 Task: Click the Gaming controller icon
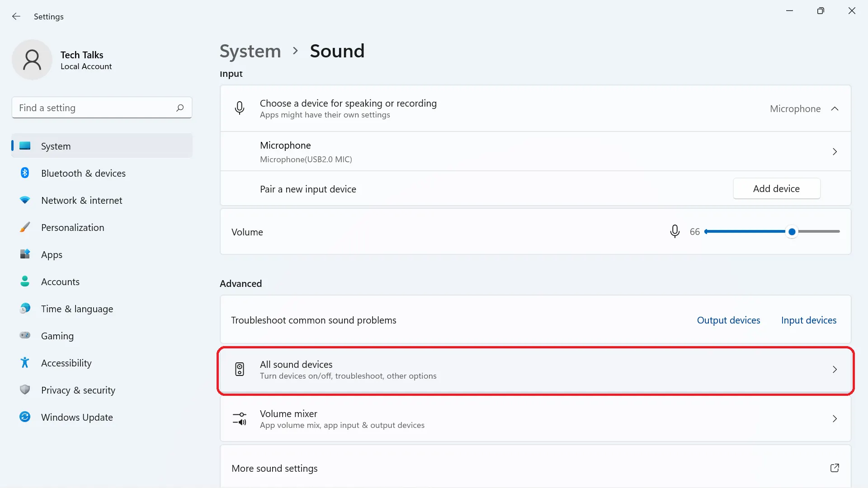[25, 335]
